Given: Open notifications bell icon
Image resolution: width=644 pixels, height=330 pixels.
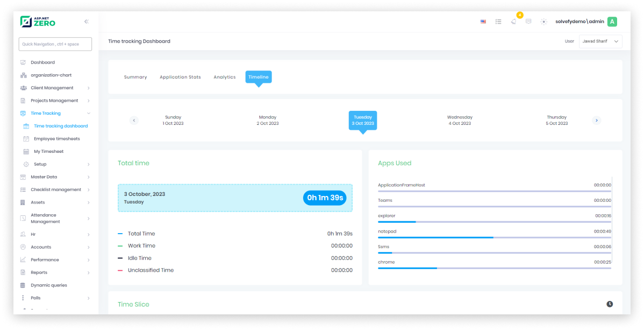Looking at the screenshot, I should click(x=513, y=22).
